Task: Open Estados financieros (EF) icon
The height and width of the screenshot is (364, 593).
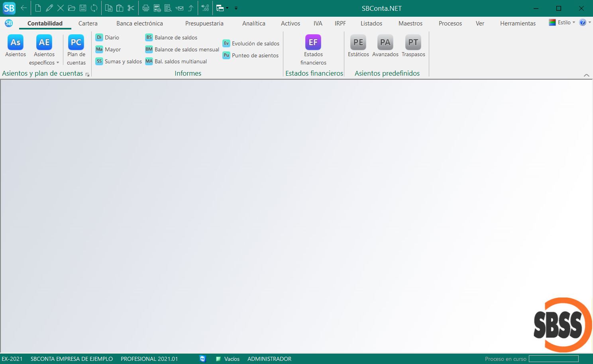Action: point(313,43)
